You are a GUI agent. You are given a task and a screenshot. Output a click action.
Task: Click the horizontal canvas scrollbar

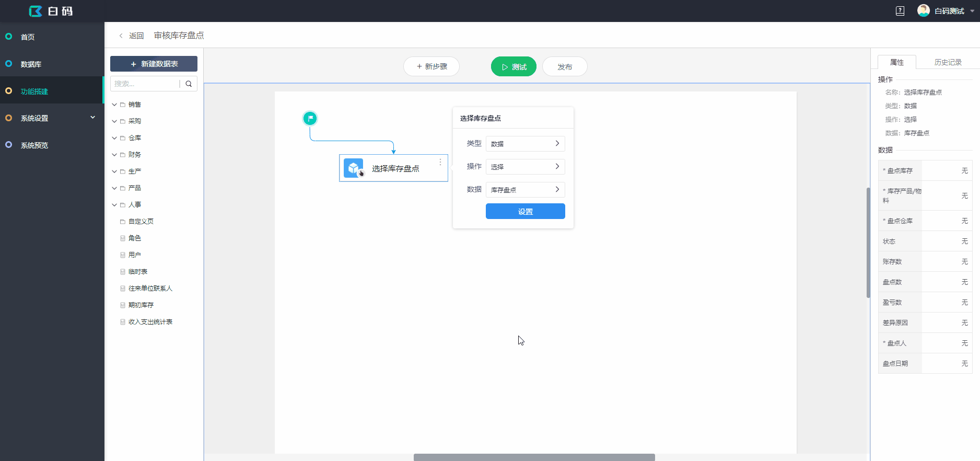(534, 457)
